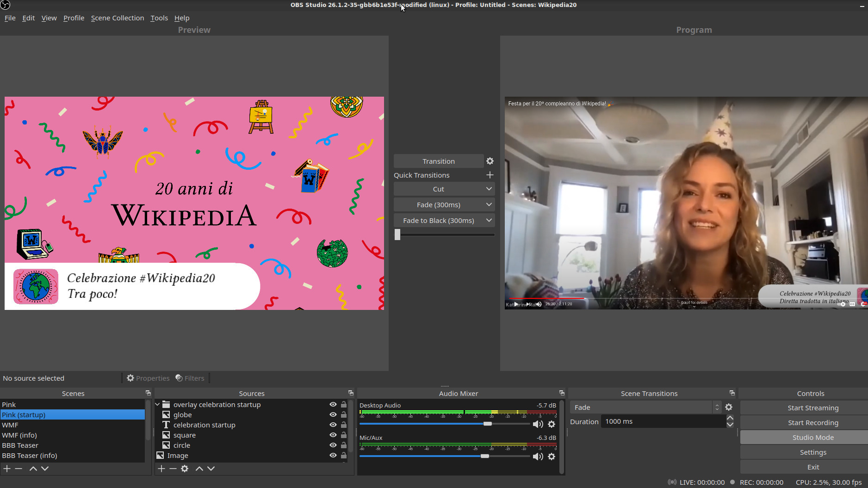Pop out the Scene Transitions dock
The image size is (868, 488).
(x=732, y=393)
